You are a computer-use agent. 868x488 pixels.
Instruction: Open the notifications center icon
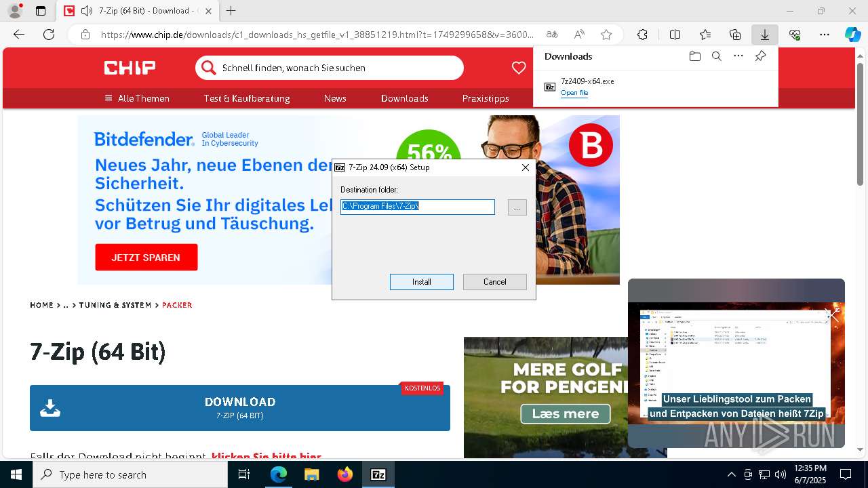point(846,474)
